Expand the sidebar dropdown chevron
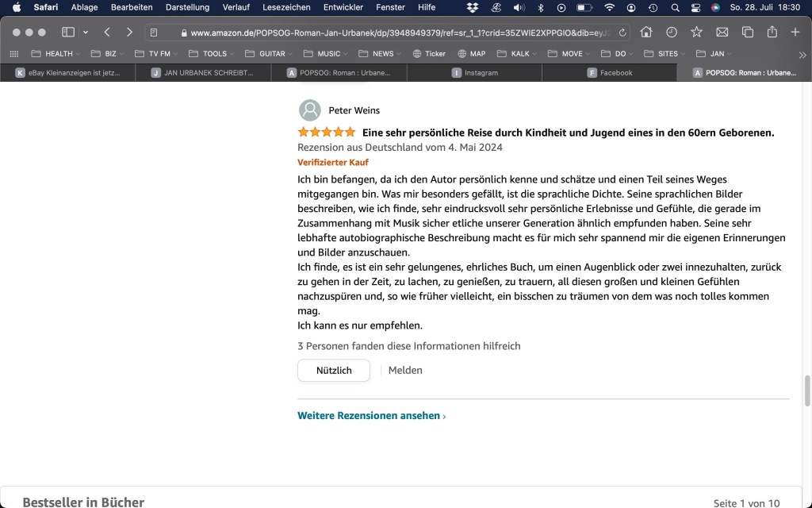Image resolution: width=812 pixels, height=508 pixels. pos(85,33)
